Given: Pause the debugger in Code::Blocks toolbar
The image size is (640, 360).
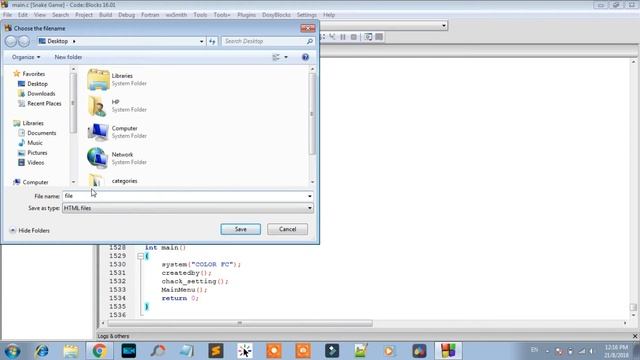Looking at the screenshot, I should [x=343, y=37].
